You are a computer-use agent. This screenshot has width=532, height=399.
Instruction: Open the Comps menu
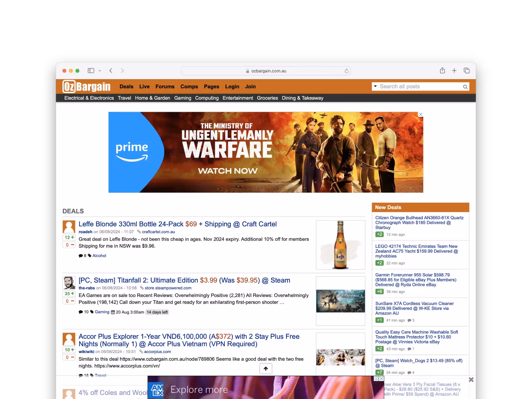189,86
